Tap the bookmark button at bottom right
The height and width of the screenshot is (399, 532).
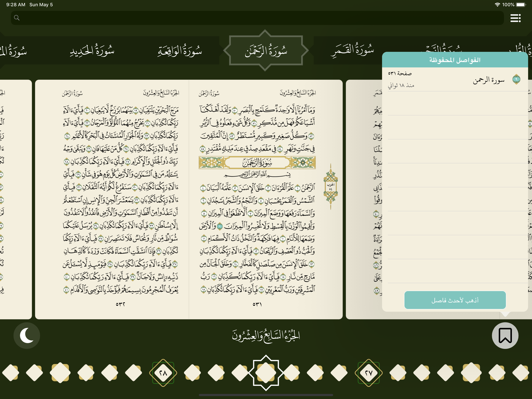pos(505,335)
